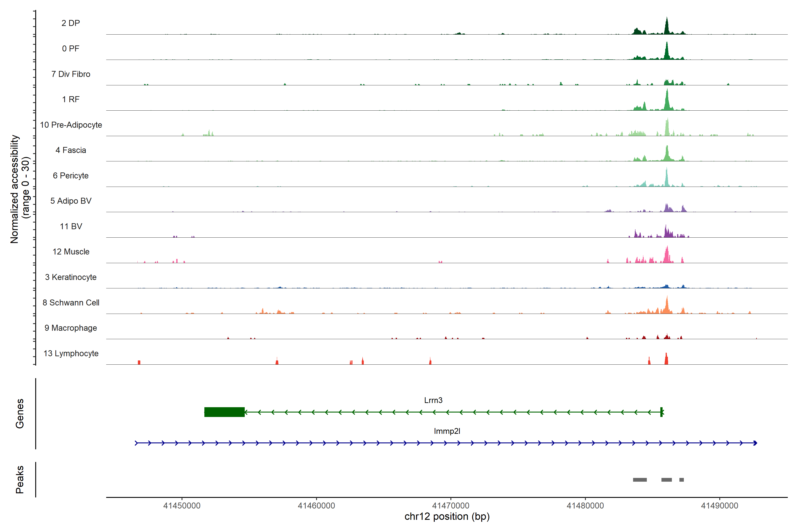Select the 12 Muscle track label
Viewport: 798px width, 532px height.
click(71, 252)
